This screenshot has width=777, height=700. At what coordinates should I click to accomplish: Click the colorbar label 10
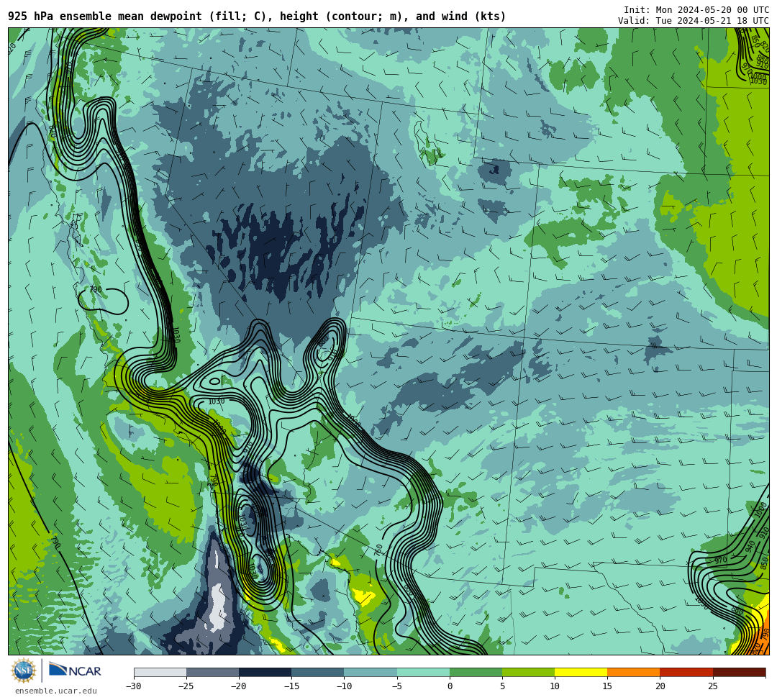click(x=555, y=686)
